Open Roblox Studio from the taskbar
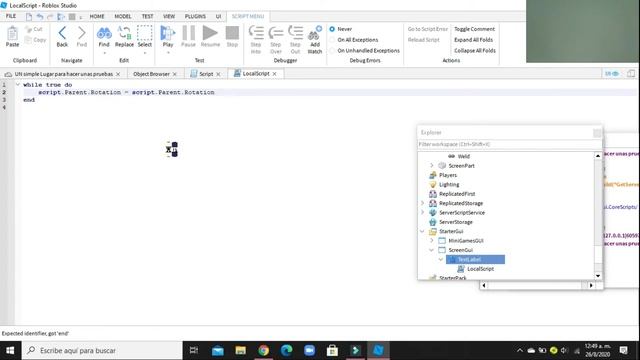This screenshot has height=360, width=640. pyautogui.click(x=378, y=351)
